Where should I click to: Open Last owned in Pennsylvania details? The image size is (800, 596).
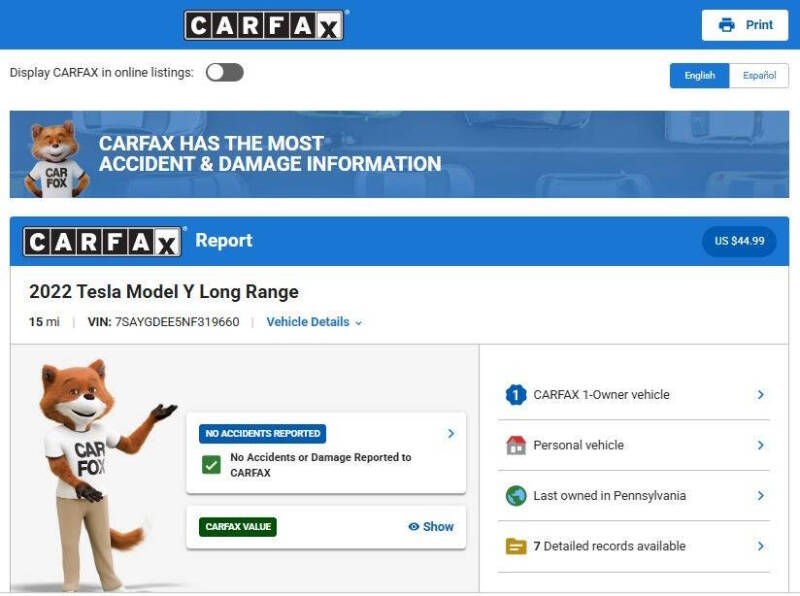[x=634, y=495]
